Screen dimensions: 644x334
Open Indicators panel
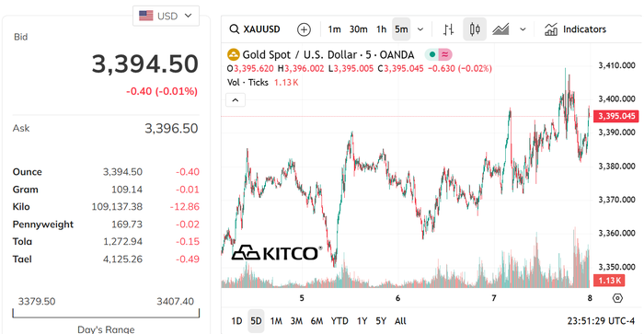(575, 29)
